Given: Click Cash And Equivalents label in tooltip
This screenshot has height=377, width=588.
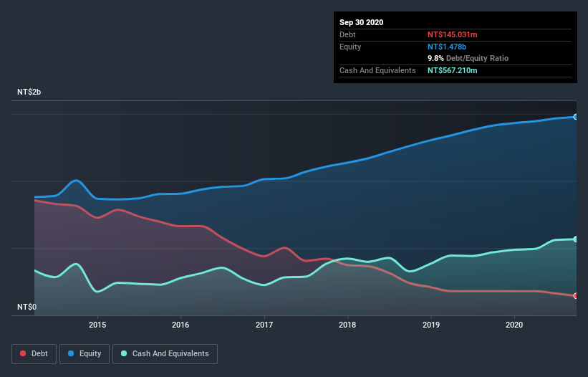Looking at the screenshot, I should click(x=377, y=70).
